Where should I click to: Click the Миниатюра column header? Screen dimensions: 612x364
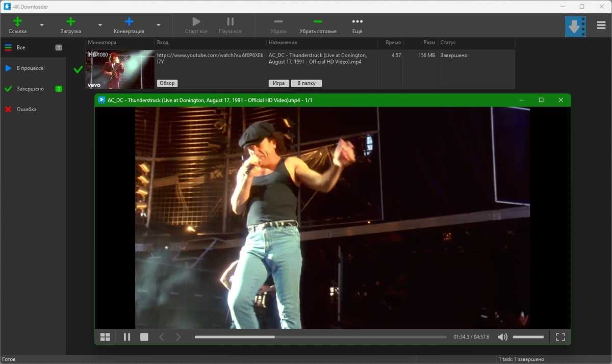click(102, 43)
